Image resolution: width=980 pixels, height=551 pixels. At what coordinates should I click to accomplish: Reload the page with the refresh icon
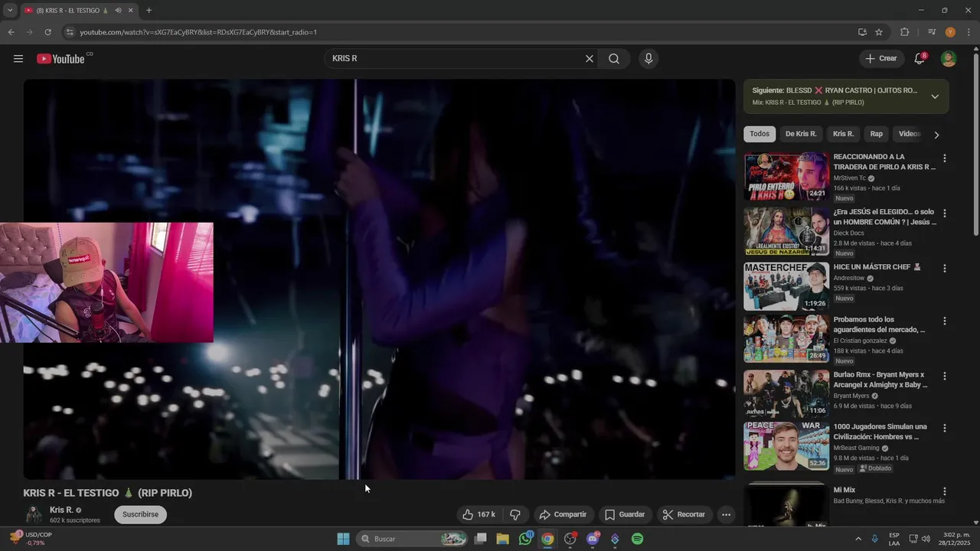47,32
